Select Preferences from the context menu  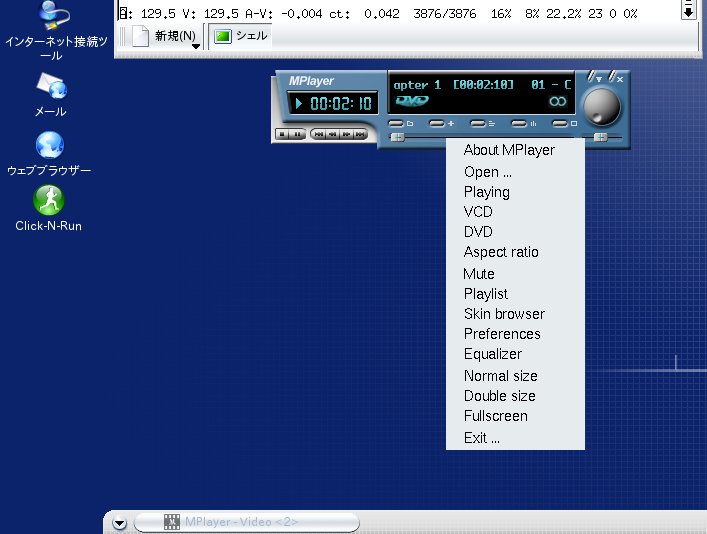501,334
